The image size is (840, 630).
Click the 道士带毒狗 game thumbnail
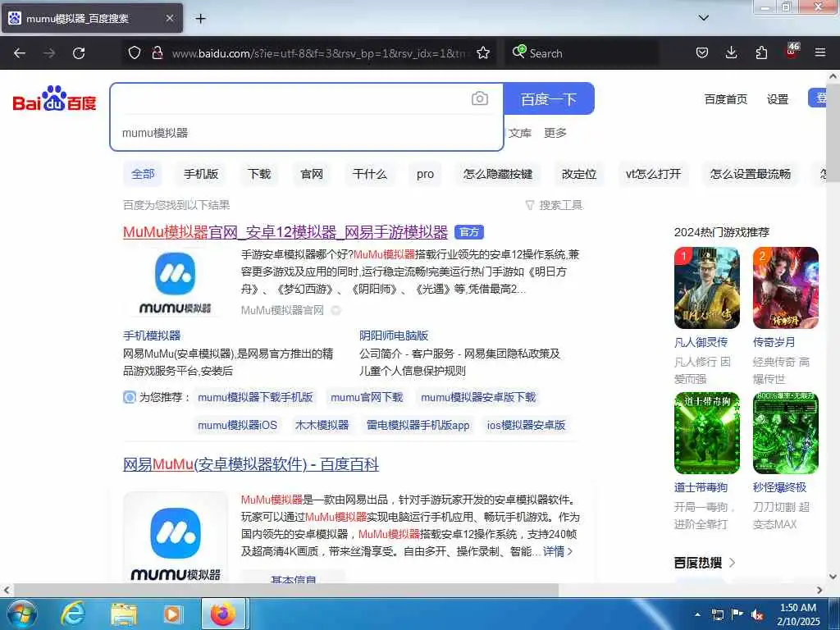click(x=706, y=433)
